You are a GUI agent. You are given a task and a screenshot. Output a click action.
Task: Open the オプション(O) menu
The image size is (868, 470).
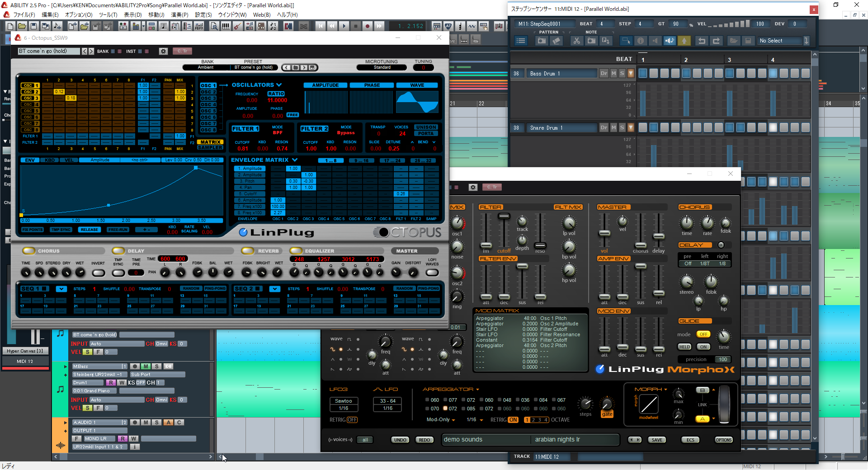79,14
